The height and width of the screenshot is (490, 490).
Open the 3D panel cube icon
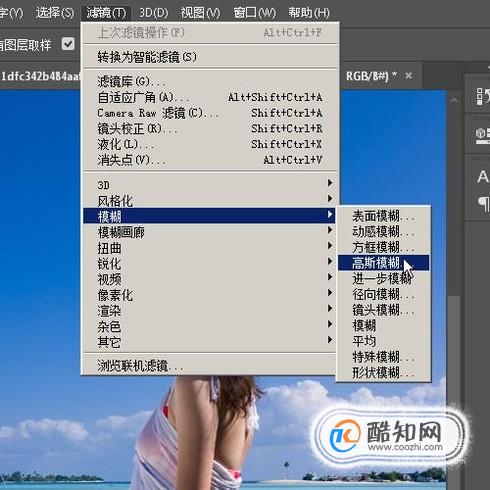tap(483, 136)
